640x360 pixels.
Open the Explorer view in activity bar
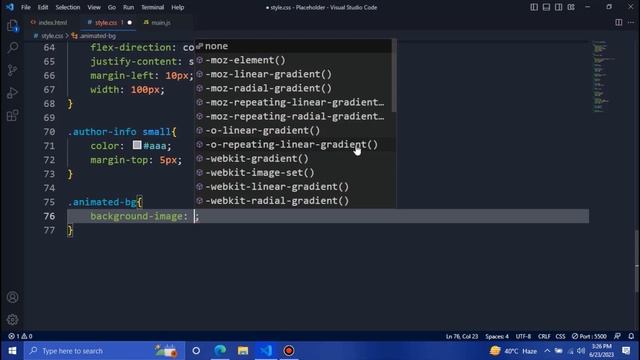point(13,26)
